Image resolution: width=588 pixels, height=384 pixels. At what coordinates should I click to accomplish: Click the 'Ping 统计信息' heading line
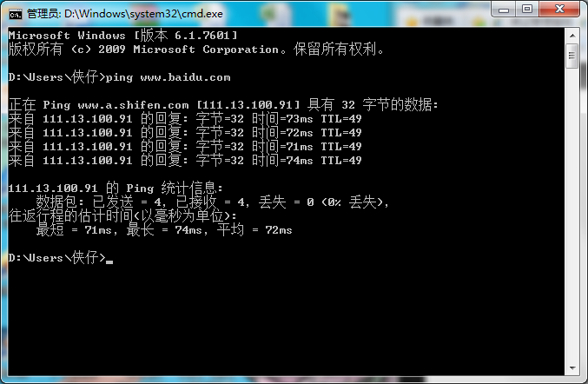click(116, 188)
